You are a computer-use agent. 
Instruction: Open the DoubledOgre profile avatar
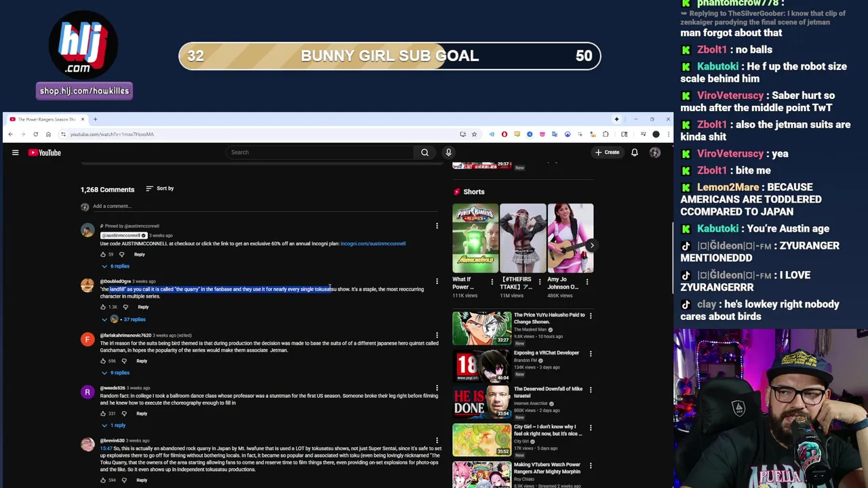coord(87,285)
